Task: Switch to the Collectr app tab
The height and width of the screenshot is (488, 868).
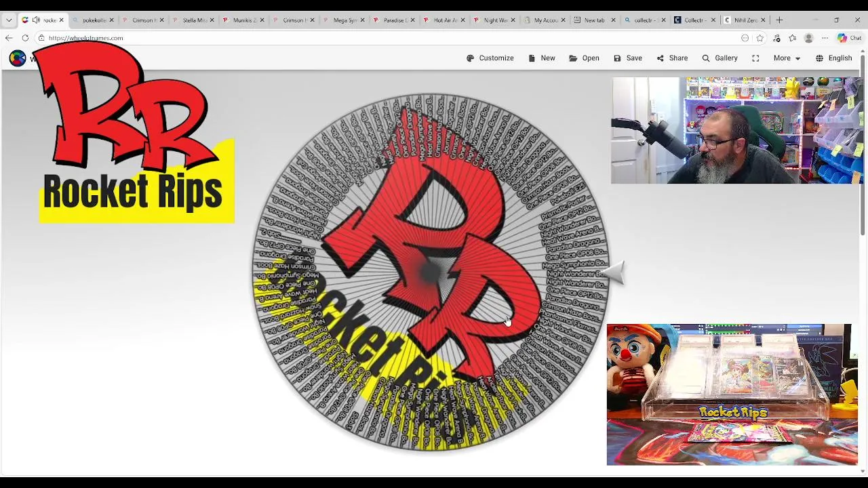Action: tap(694, 20)
